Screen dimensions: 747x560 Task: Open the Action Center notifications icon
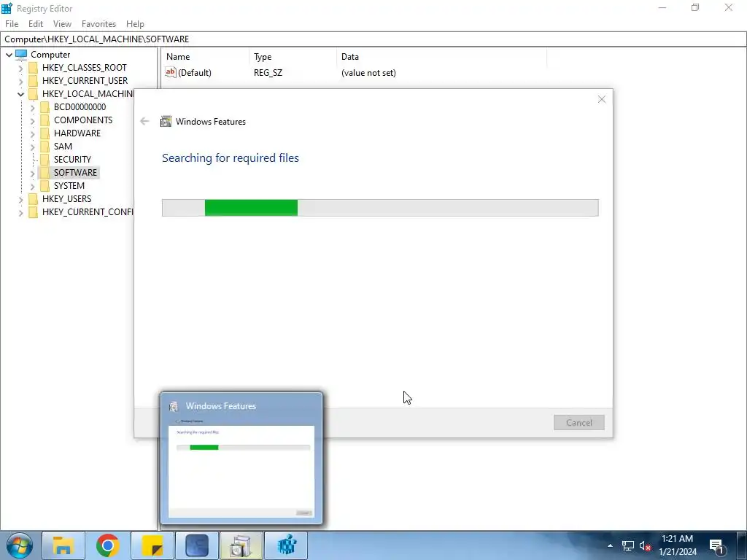717,545
